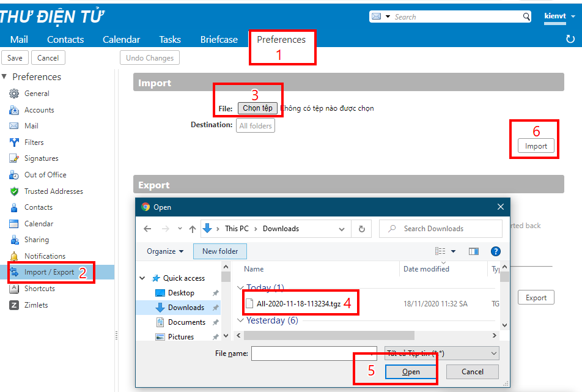The height and width of the screenshot is (392, 582).
Task: Open Shortcuts preferences icon
Action: click(x=14, y=289)
